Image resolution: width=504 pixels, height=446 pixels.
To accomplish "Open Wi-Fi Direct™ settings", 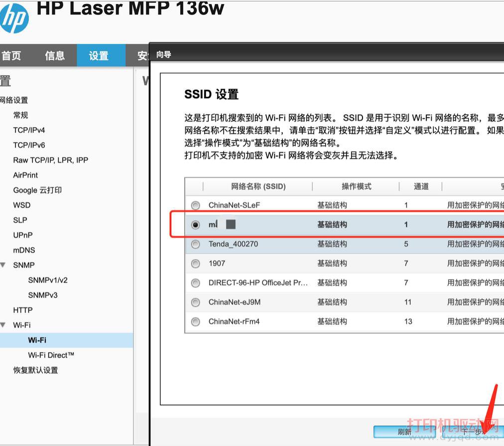I will pyautogui.click(x=51, y=355).
